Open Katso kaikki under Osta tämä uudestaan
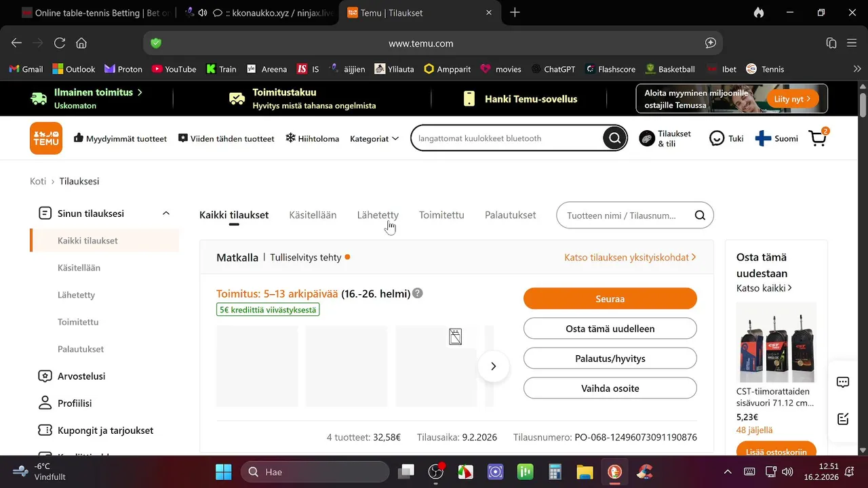Viewport: 868px width, 488px height. point(764,288)
